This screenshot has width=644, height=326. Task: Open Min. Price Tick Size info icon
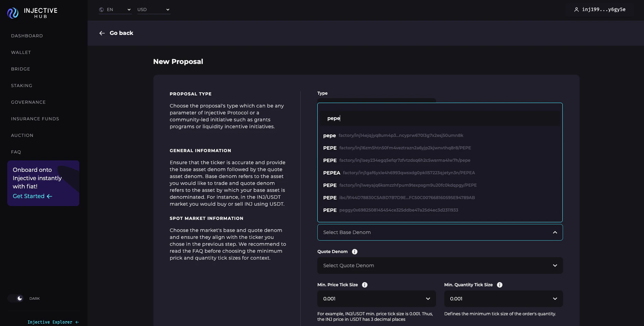click(x=365, y=285)
